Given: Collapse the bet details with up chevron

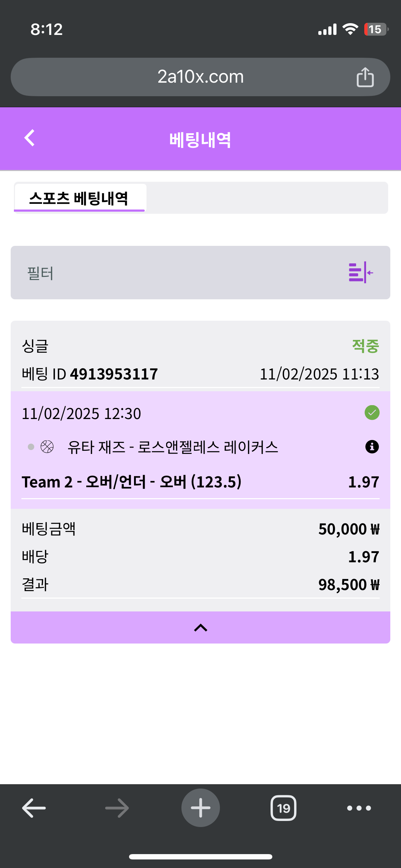Looking at the screenshot, I should [x=200, y=627].
